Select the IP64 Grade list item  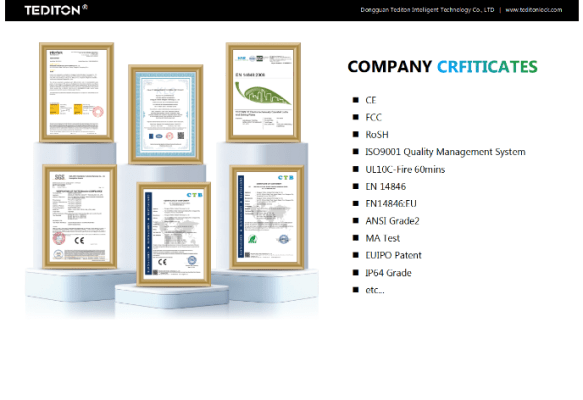tap(388, 273)
